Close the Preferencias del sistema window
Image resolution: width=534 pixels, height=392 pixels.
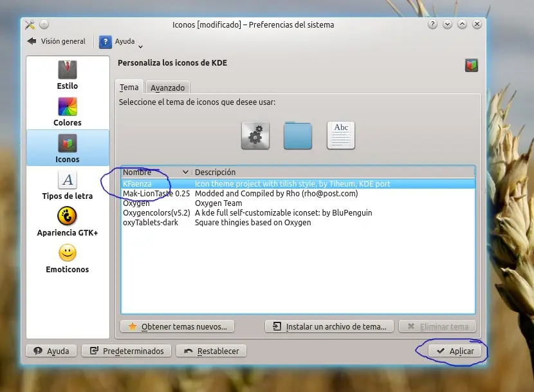(477, 24)
